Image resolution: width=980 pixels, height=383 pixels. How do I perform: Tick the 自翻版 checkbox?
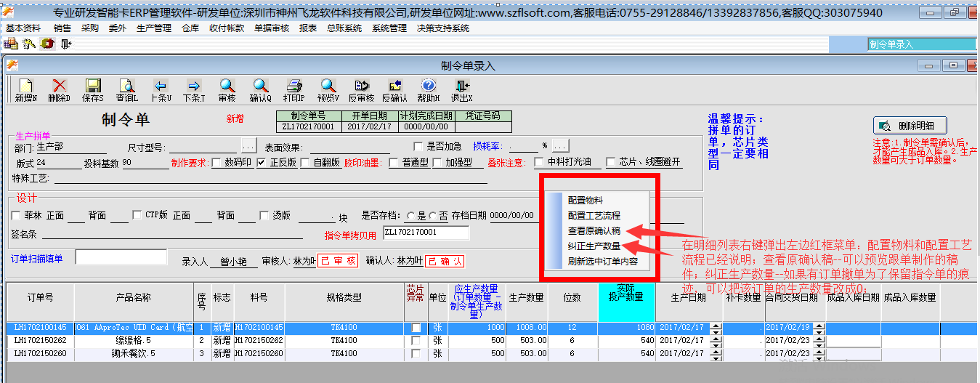[306, 163]
